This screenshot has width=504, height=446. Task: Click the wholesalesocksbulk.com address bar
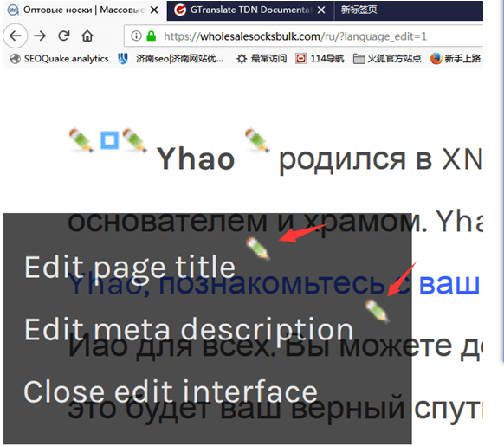304,36
